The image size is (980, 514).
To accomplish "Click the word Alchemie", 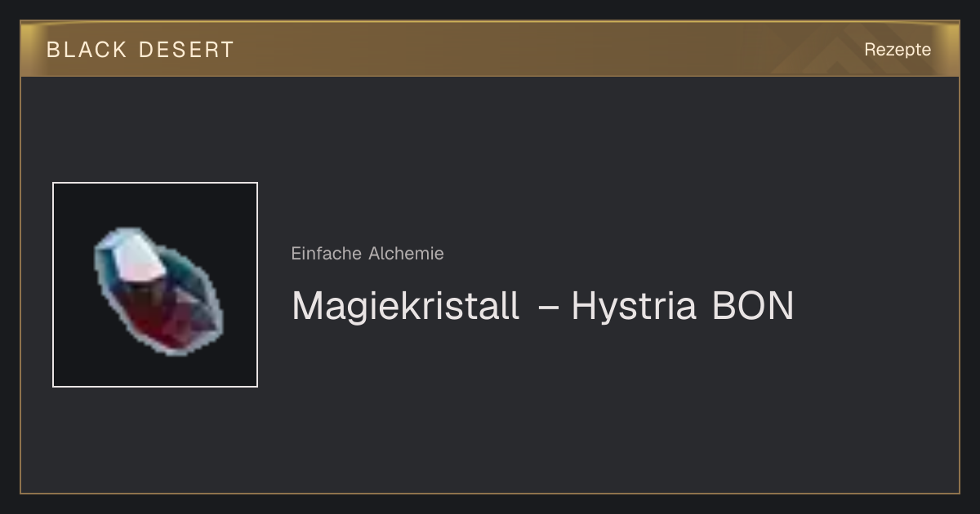I will [406, 254].
